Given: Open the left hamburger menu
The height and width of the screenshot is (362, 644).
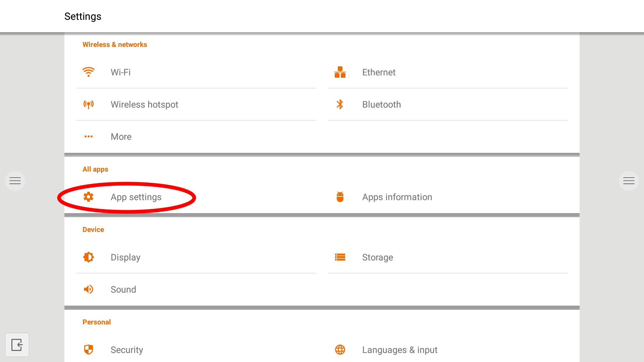Looking at the screenshot, I should click(x=15, y=181).
